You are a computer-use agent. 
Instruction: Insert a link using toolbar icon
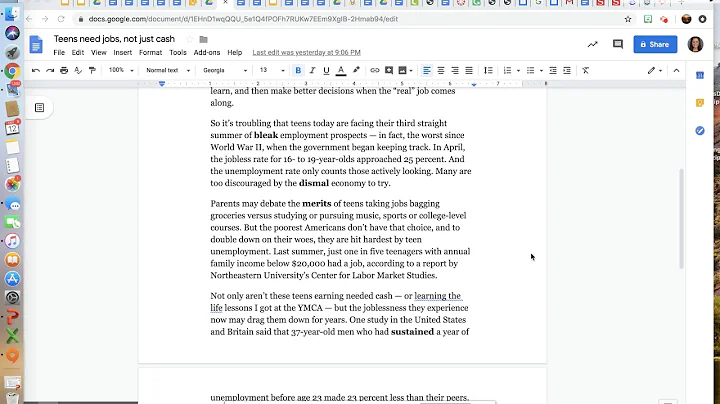coord(375,70)
